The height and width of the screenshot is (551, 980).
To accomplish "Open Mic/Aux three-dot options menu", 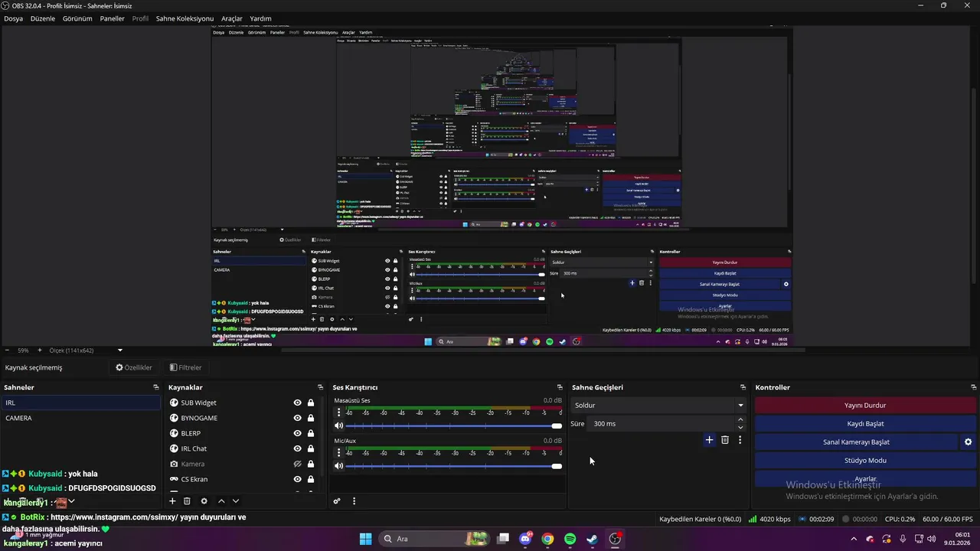I will 339,452.
